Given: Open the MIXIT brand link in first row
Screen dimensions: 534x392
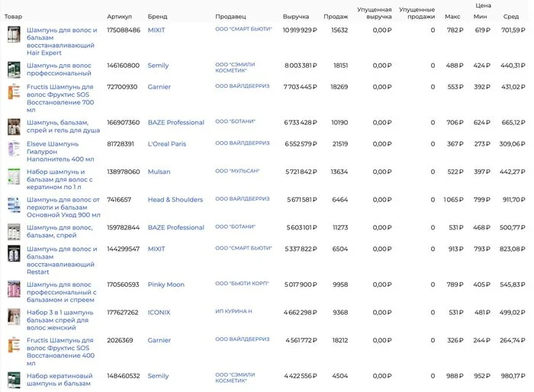Looking at the screenshot, I should [156, 30].
